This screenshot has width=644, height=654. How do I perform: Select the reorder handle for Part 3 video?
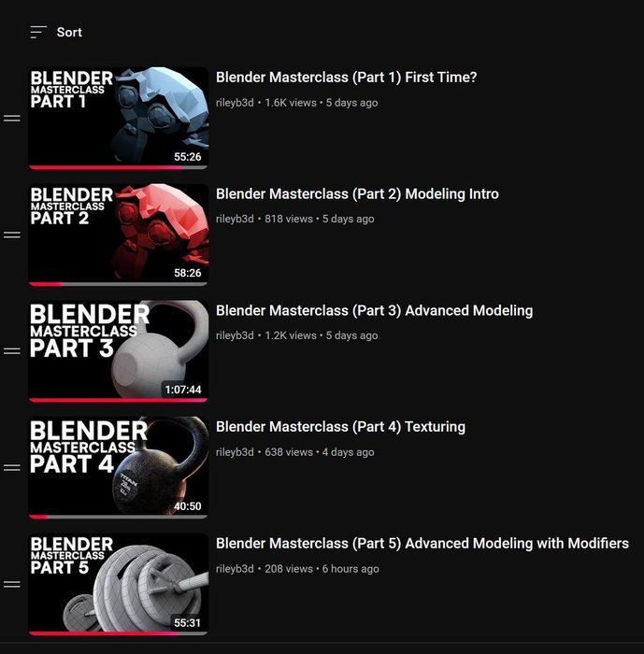[x=12, y=351]
